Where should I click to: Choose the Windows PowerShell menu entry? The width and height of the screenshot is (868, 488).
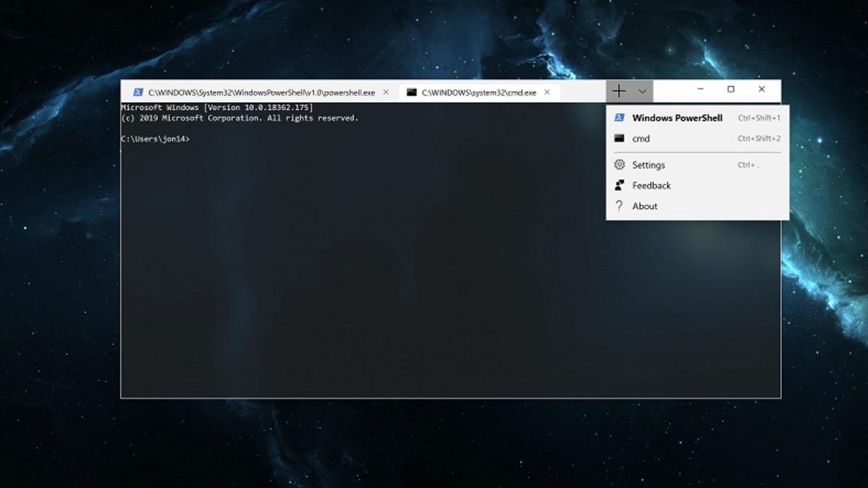coord(677,118)
